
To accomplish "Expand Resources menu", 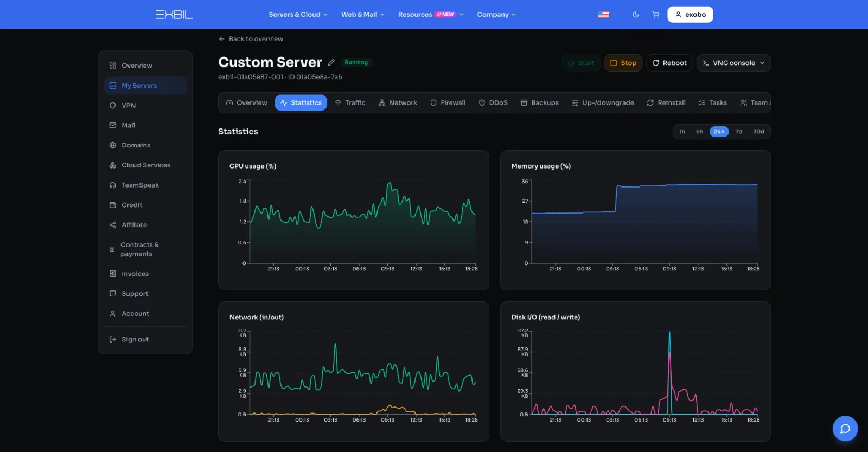I will coord(431,15).
